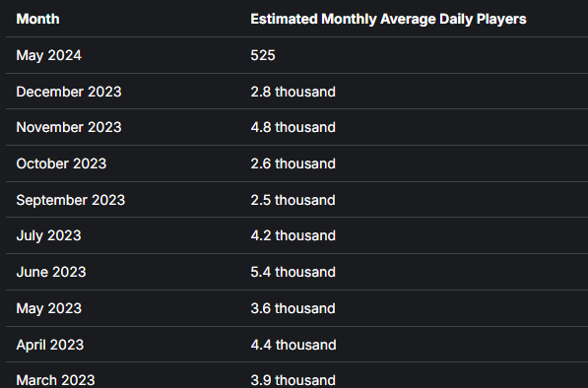
Task: Select the May 2023 month cell
Action: (48, 308)
